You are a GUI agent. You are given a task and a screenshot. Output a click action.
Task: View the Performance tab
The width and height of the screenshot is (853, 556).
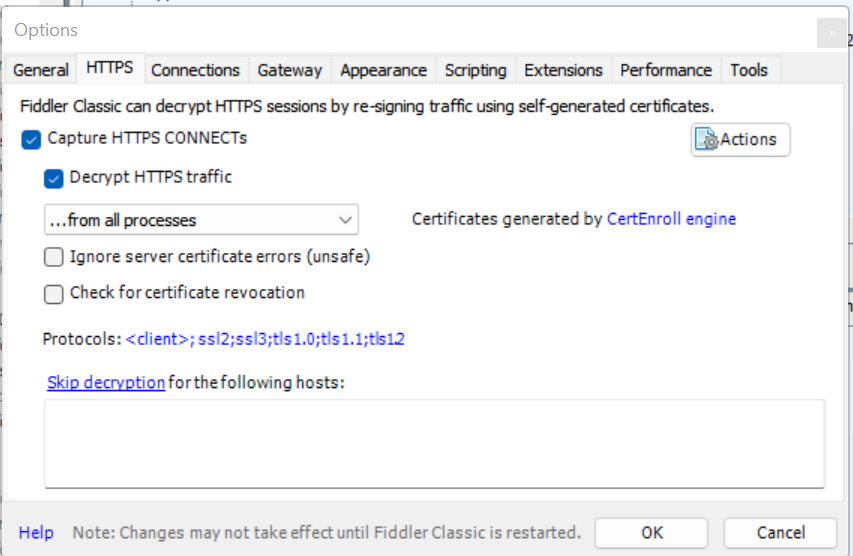[666, 70]
